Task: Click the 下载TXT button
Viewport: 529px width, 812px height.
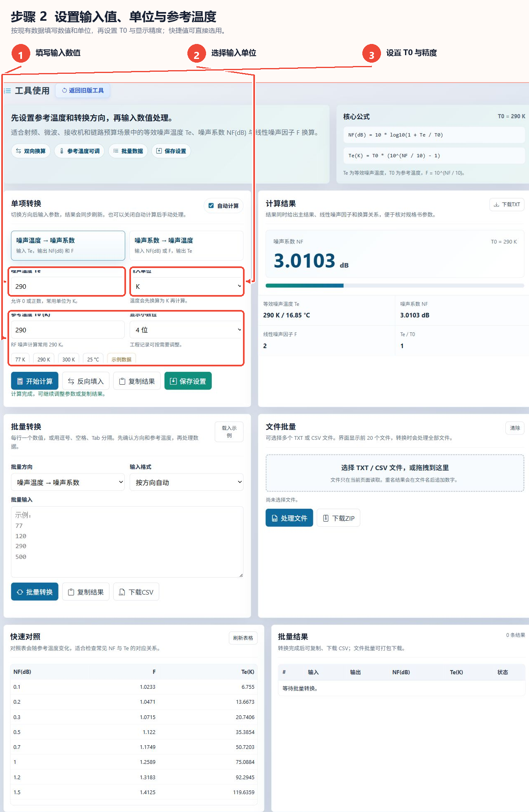Action: (x=507, y=205)
